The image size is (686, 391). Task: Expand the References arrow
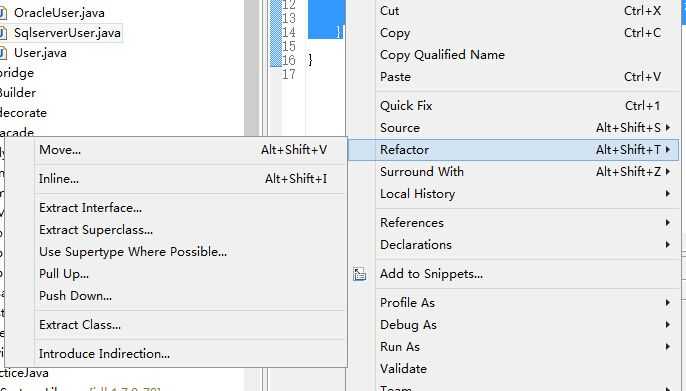[x=668, y=223]
